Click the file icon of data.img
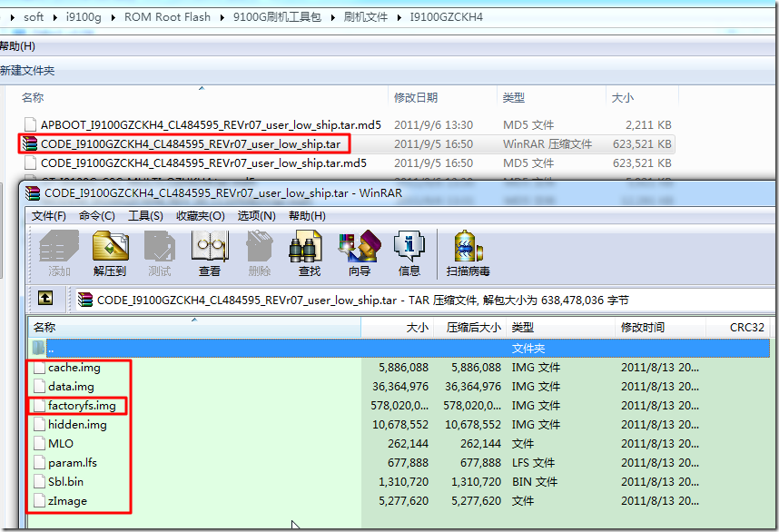The width and height of the screenshot is (779, 532). (39, 387)
